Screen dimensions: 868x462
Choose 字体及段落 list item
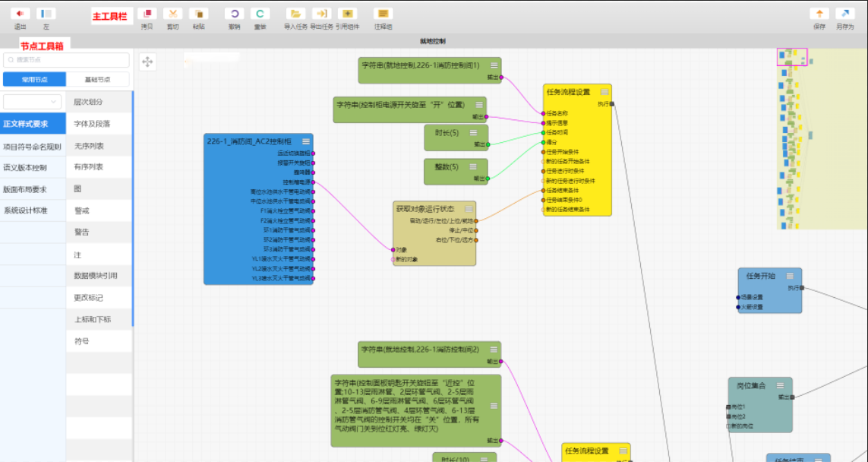coord(99,124)
